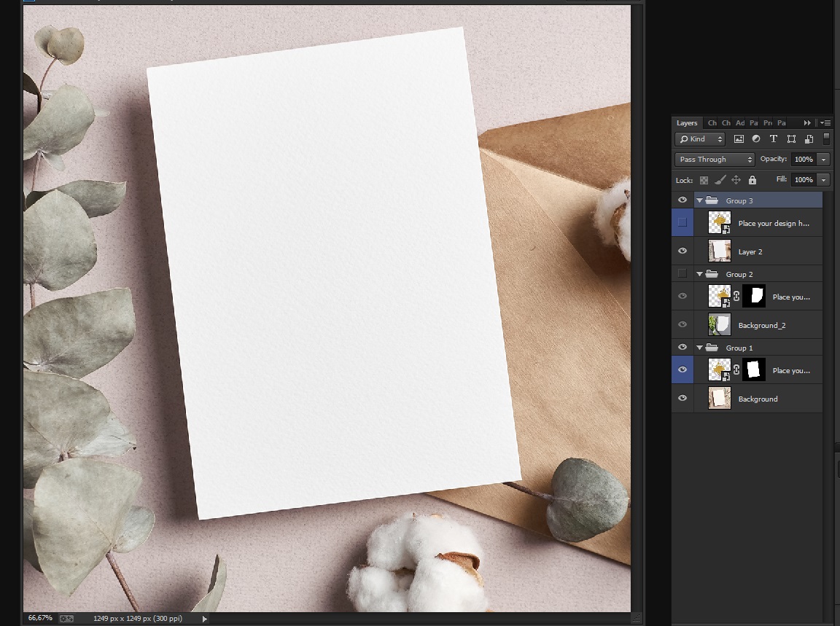
Task: Filter layers by pixel layer icon
Action: 739,139
